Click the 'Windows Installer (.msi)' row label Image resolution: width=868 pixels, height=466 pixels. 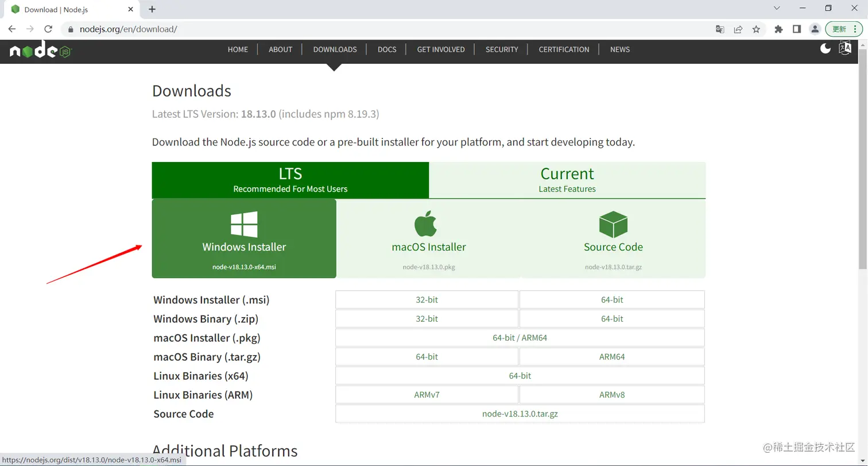[x=211, y=300]
